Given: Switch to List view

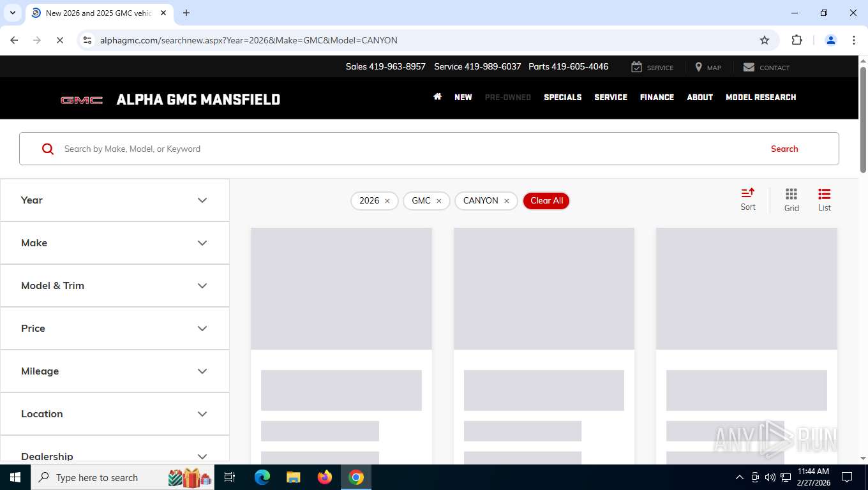Looking at the screenshot, I should 825,200.
